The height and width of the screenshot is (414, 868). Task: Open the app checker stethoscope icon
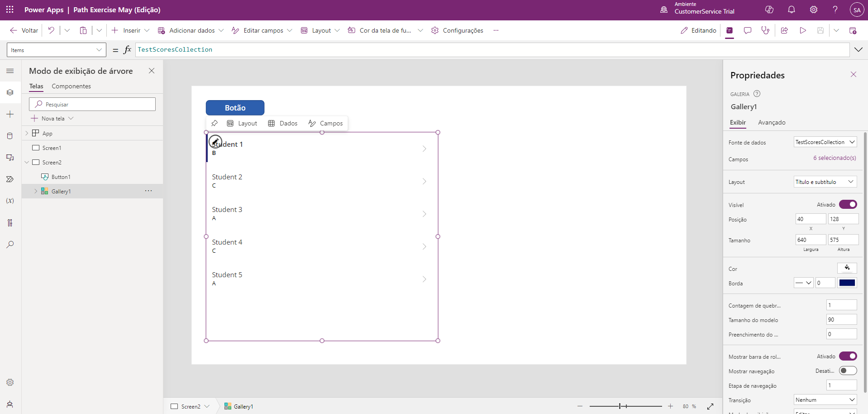(765, 30)
